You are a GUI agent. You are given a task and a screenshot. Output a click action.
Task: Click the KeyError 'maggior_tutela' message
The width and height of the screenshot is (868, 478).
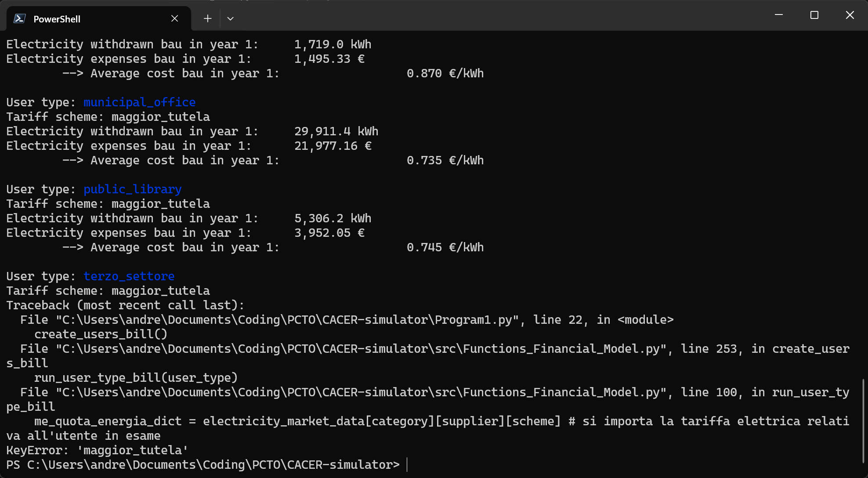pyautogui.click(x=97, y=450)
